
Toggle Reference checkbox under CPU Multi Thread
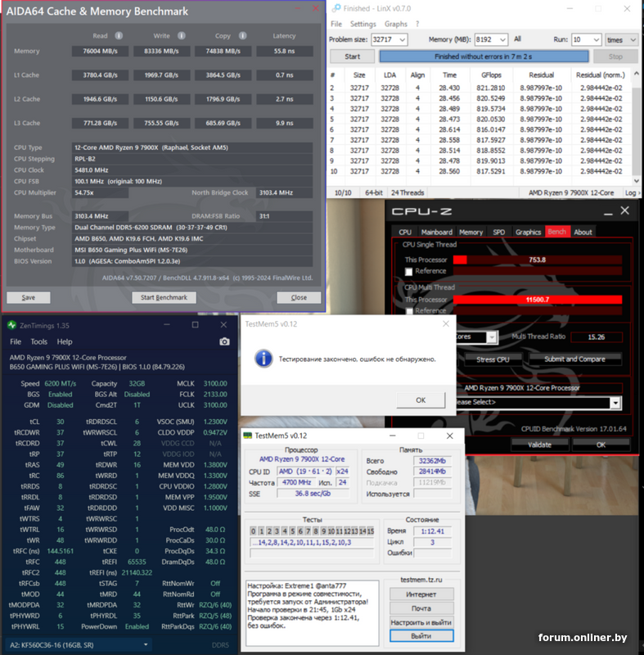[409, 311]
